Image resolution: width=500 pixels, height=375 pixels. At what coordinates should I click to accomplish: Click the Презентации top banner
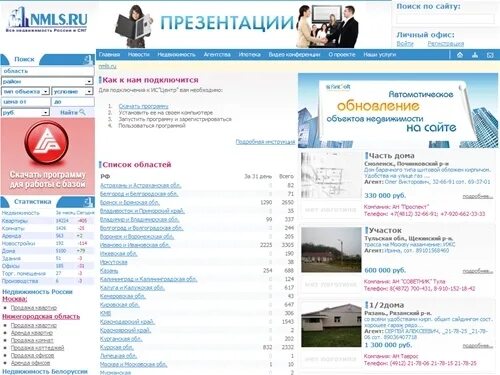(x=237, y=26)
